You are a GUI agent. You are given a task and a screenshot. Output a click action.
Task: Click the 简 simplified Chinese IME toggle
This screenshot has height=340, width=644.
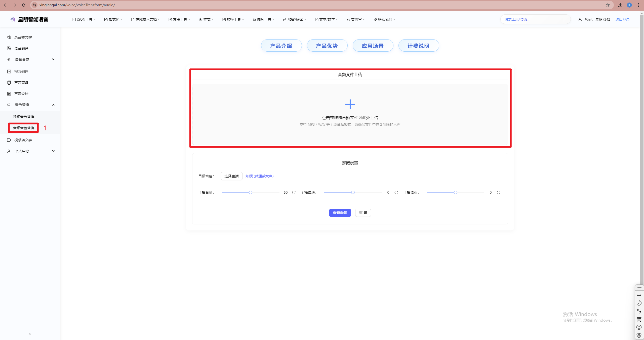click(639, 319)
